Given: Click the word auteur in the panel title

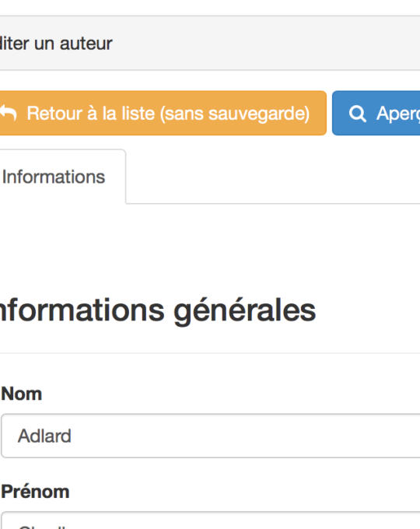Looking at the screenshot, I should [x=86, y=44].
